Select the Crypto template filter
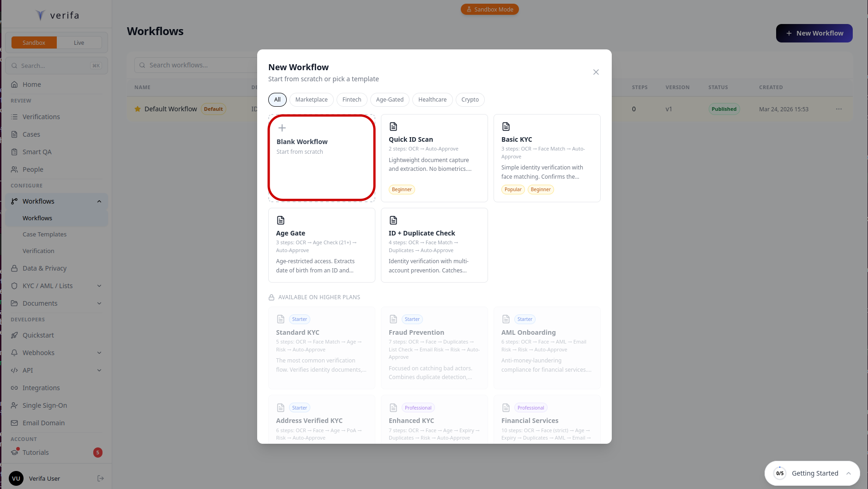The height and width of the screenshot is (489, 868). coord(470,99)
